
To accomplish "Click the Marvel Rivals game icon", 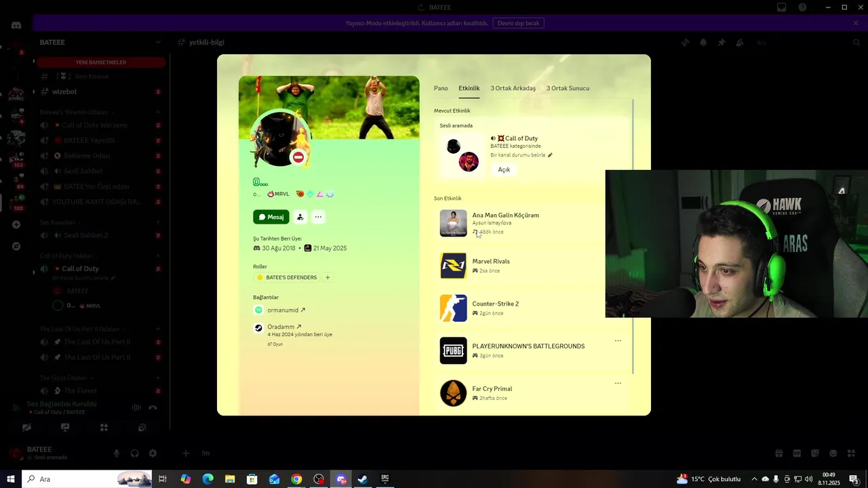I will (453, 266).
